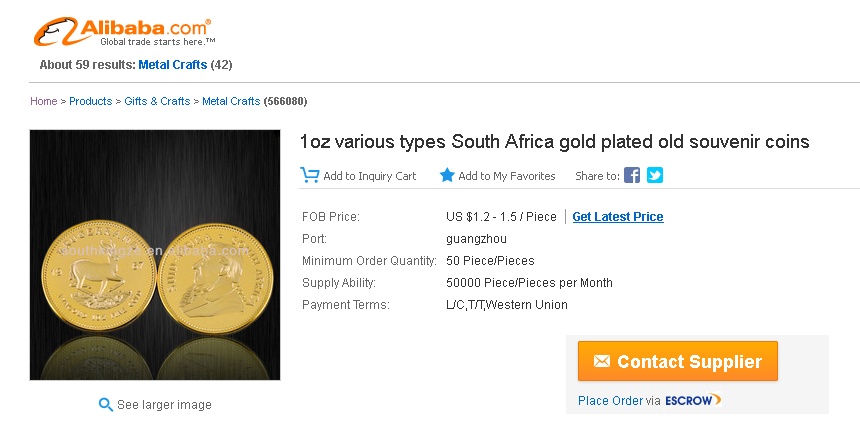This screenshot has width=860, height=435.
Task: Share the product on Twitter
Action: [x=655, y=175]
